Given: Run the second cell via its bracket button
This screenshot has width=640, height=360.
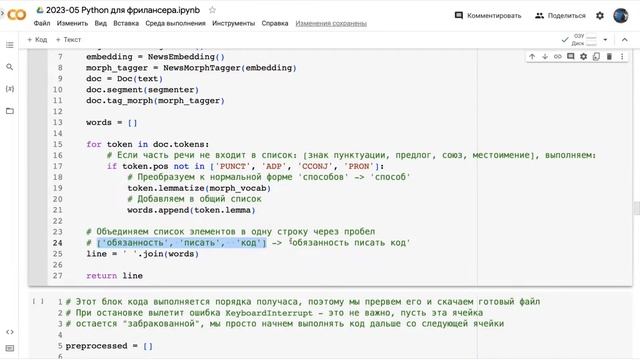Looking at the screenshot, I should 38,302.
